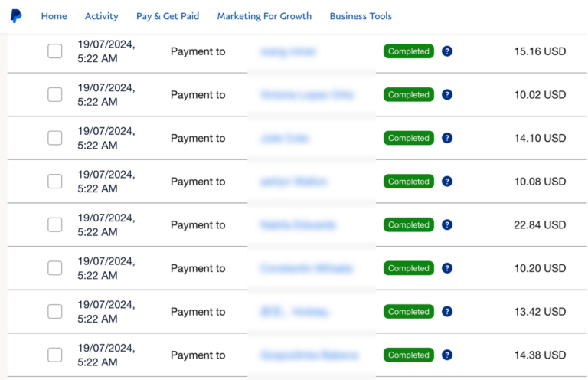
Task: Open the Pay & Get Paid menu
Action: click(x=168, y=16)
